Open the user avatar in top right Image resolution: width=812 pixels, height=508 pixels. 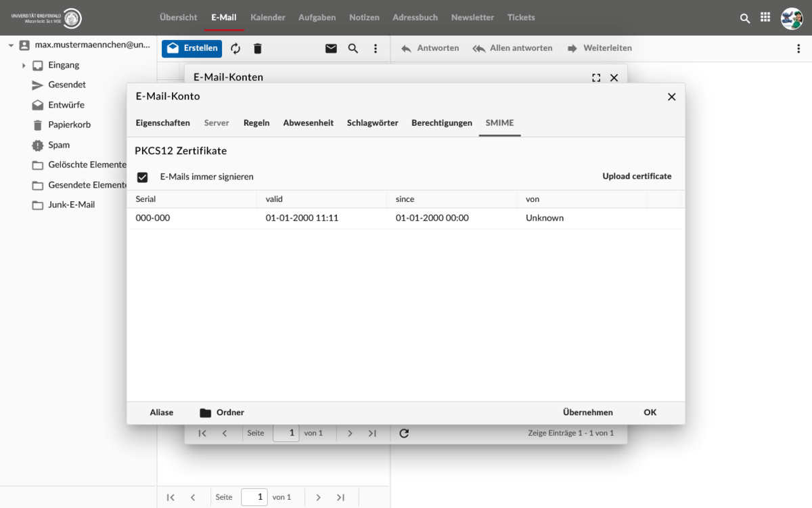pyautogui.click(x=791, y=18)
